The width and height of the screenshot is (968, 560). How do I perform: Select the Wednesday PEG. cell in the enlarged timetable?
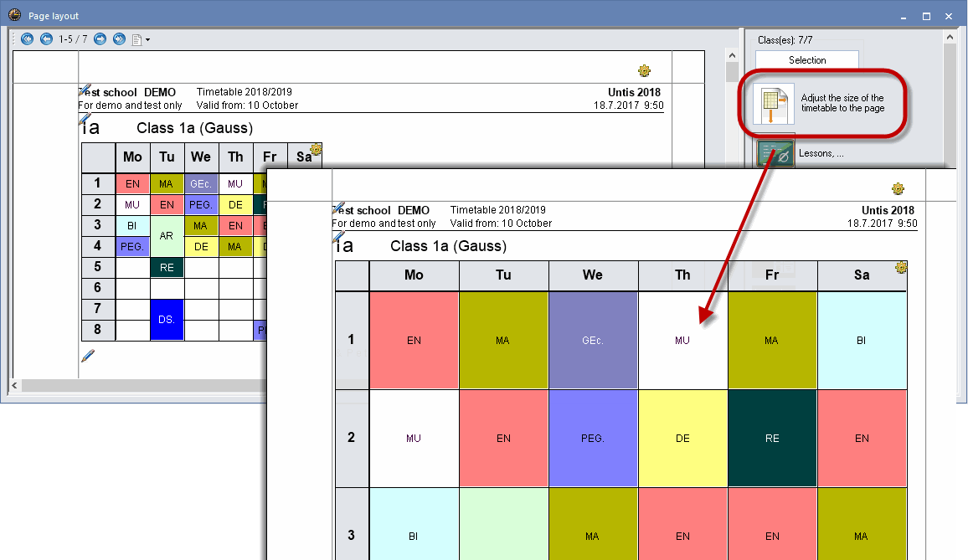point(593,439)
